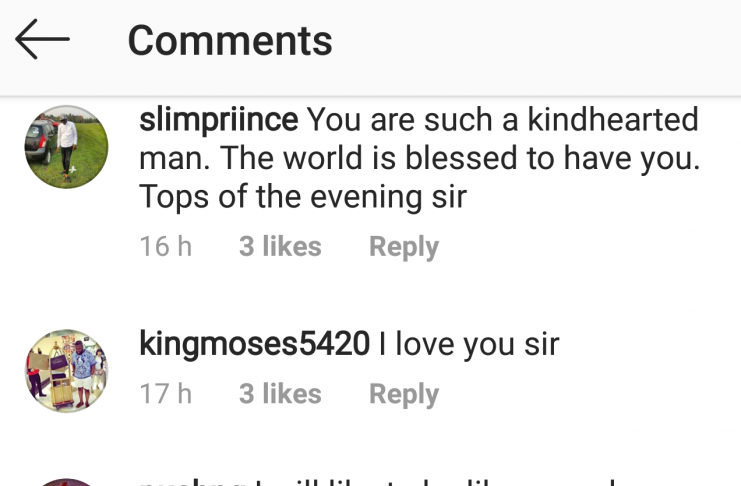741x486 pixels.
Task: Open the slimpriince username link
Action: click(x=219, y=121)
